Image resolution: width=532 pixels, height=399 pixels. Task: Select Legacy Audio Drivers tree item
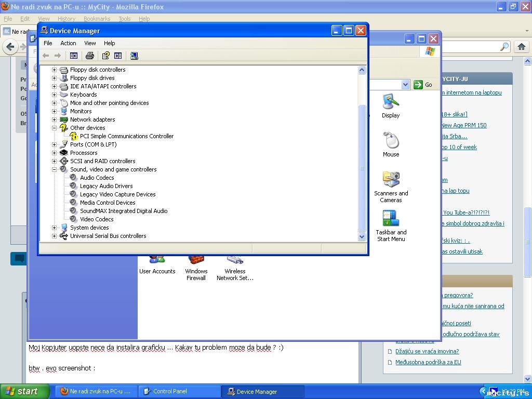[x=106, y=186]
